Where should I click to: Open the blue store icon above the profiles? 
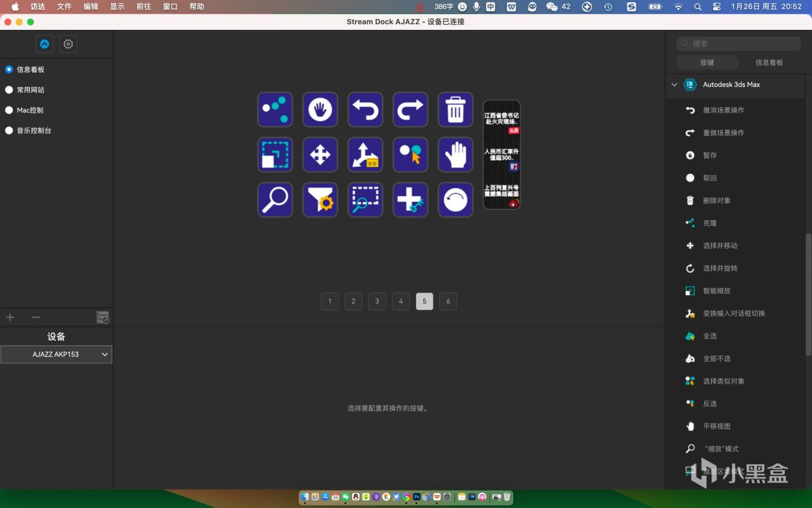coord(44,44)
